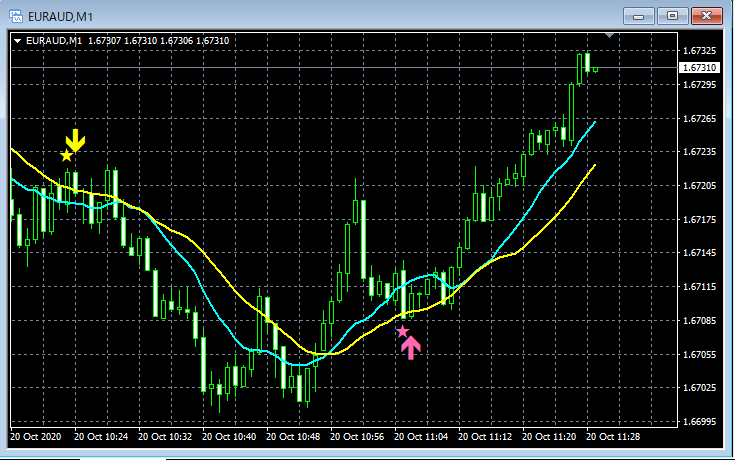The image size is (735, 460).
Task: Open the chart dropdown triangle beside EURAUD,M1
Action: 17,41
